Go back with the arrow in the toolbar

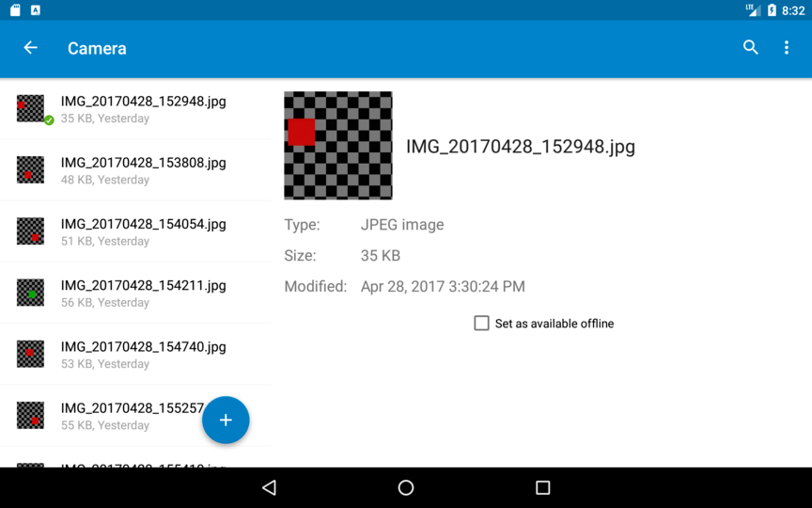coord(31,48)
